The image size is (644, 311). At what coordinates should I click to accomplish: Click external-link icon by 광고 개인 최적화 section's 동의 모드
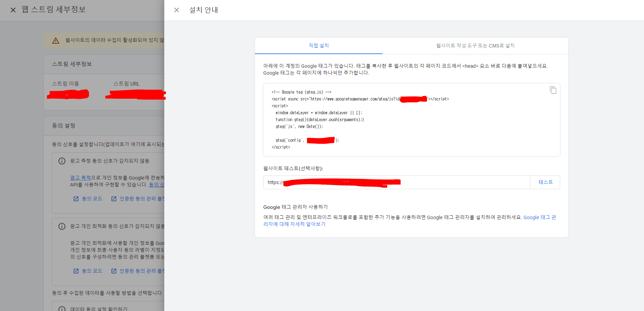click(x=76, y=271)
